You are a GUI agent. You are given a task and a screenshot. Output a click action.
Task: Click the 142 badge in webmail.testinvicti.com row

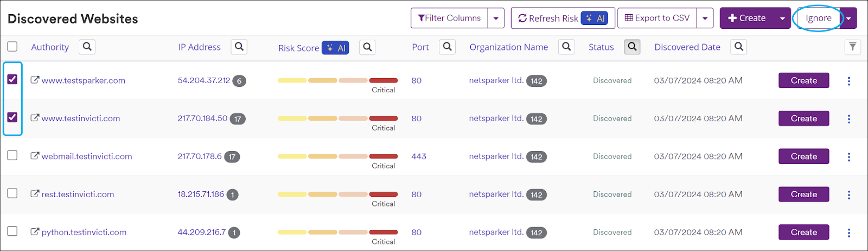tap(537, 157)
